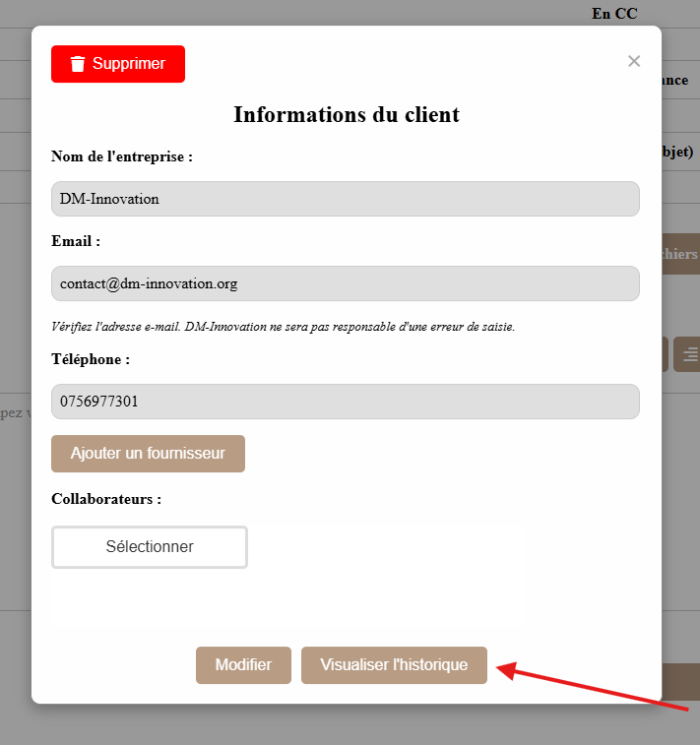
Task: Click the "Collaborateurs :" label
Action: [105, 499]
